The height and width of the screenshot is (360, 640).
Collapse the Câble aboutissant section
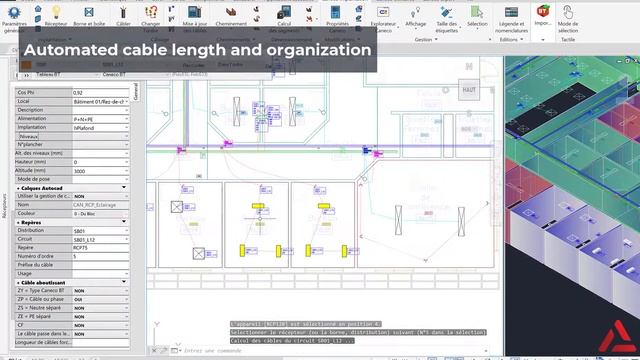(x=124, y=282)
